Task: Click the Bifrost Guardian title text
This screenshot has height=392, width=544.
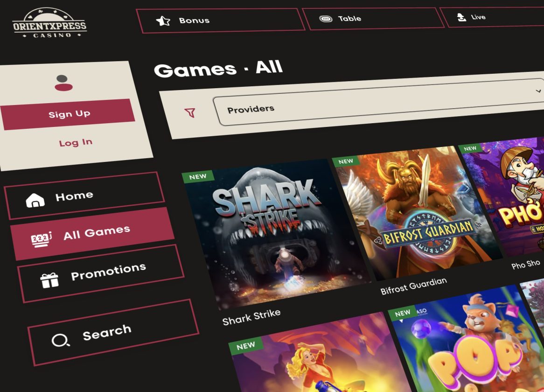Action: 413,286
